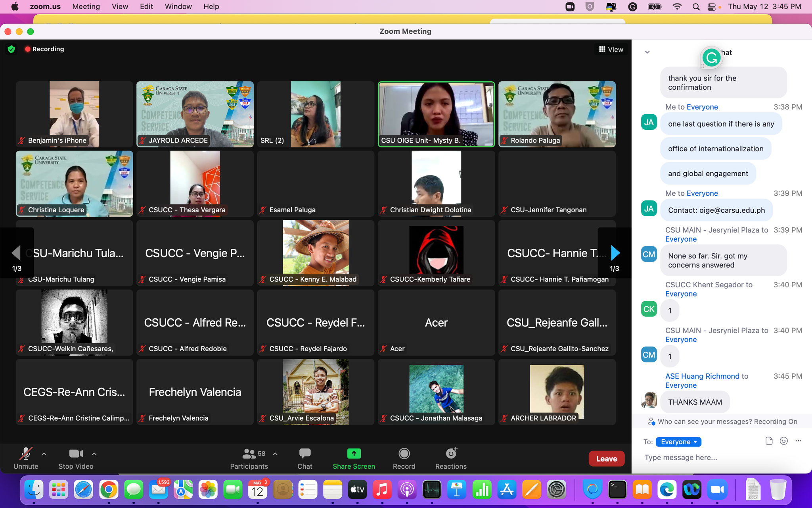Click Who can see your messages link
Image resolution: width=812 pixels, height=508 pixels.
click(705, 421)
